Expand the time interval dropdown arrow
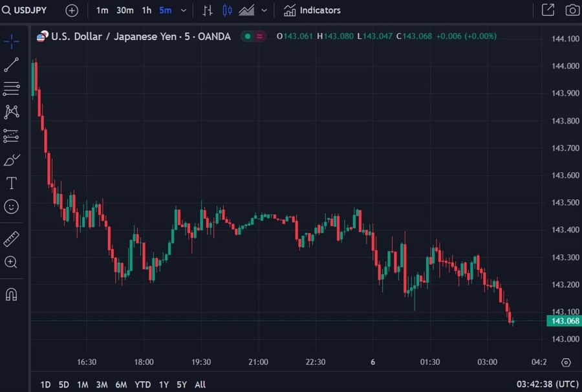The width and height of the screenshot is (582, 392). (x=184, y=10)
